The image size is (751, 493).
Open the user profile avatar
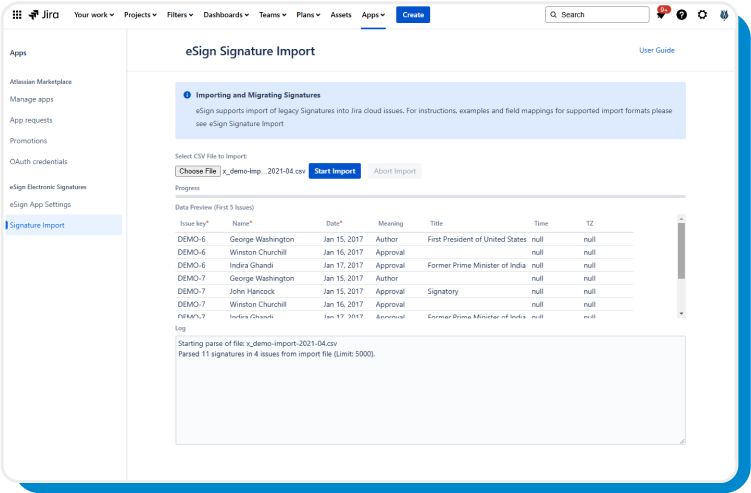click(724, 15)
